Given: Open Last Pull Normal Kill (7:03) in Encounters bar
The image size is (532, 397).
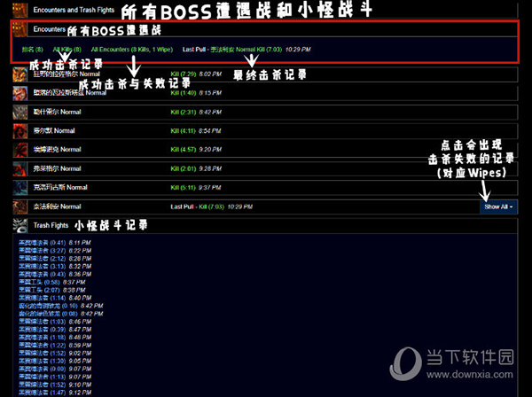Looking at the screenshot, I should [x=246, y=50].
